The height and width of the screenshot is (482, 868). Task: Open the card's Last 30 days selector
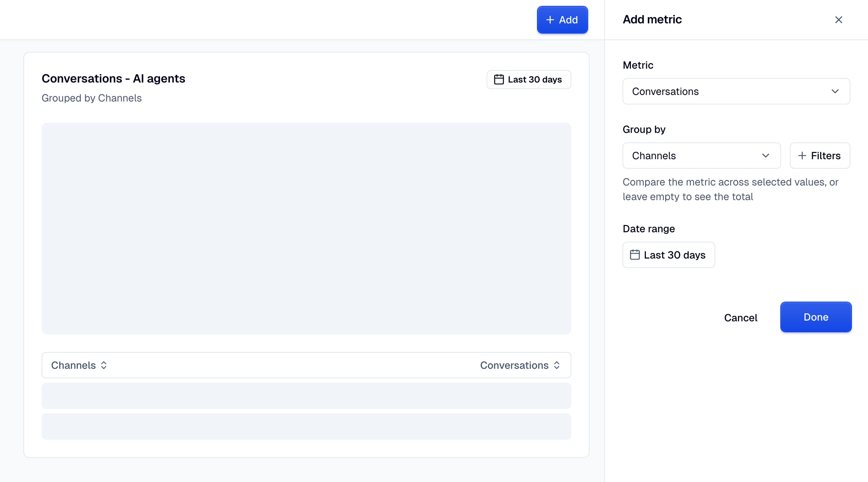click(529, 80)
